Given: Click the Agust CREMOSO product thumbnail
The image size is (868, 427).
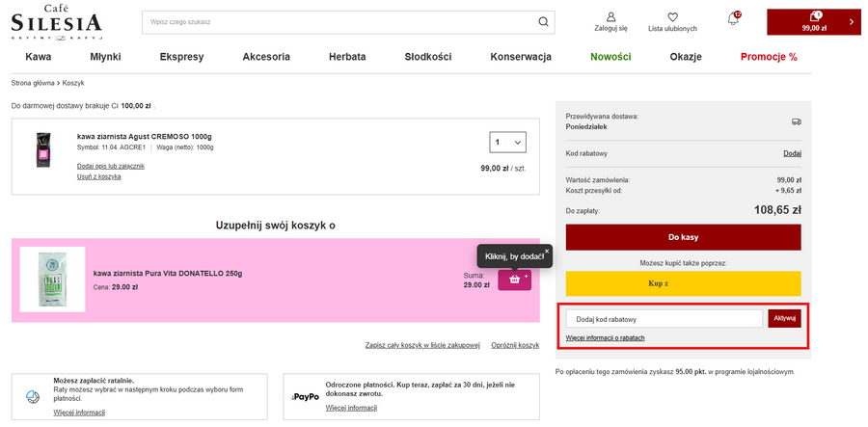Looking at the screenshot, I should coord(42,151).
